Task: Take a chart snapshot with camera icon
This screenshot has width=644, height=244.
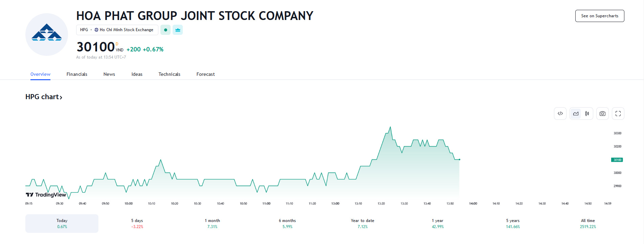Action: coord(602,114)
